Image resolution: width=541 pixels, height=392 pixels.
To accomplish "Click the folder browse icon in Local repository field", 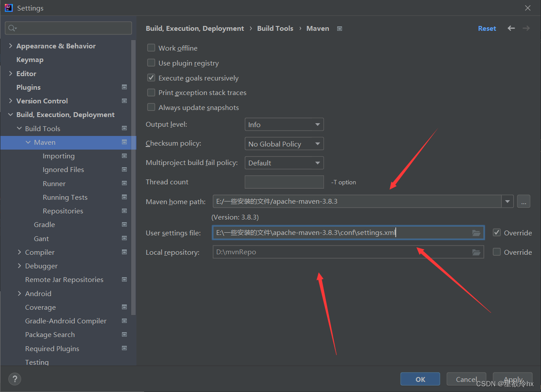I will (x=476, y=252).
